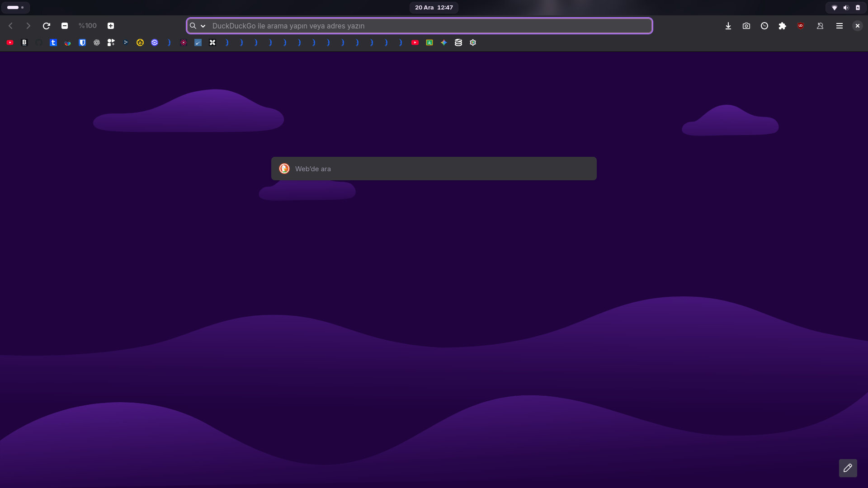Open the Gemini sparkle bookmark icon
Screen dimensions: 868x488
coord(444,42)
